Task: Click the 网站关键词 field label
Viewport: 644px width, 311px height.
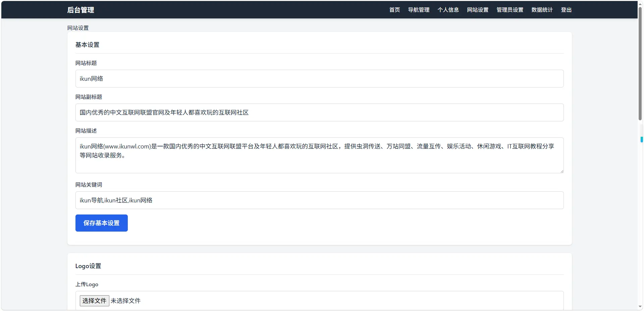Action: tap(89, 185)
